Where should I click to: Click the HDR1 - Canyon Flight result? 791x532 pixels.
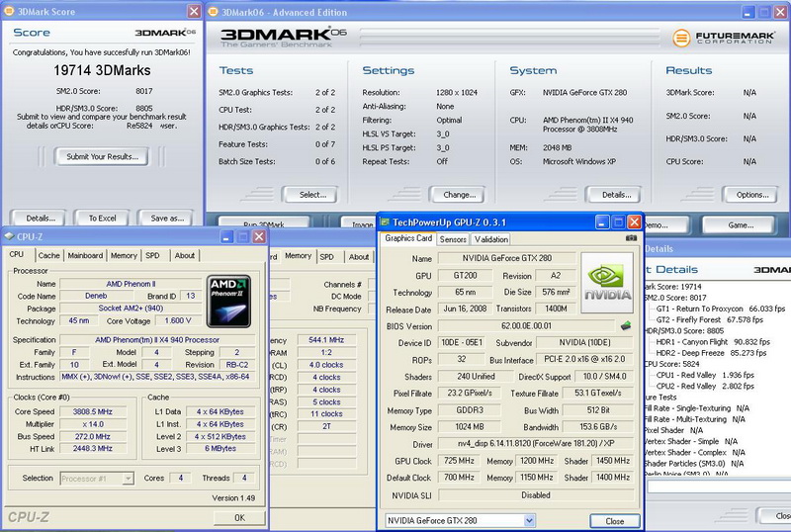click(x=713, y=342)
